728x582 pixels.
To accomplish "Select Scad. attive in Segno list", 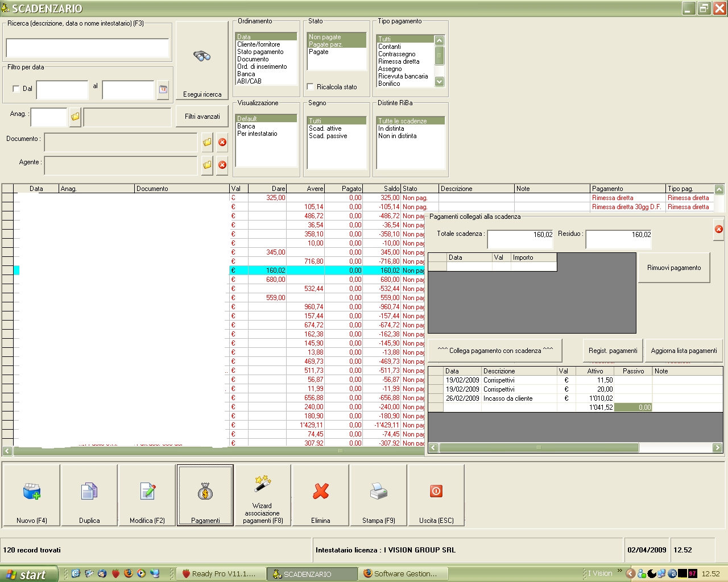I will point(325,128).
